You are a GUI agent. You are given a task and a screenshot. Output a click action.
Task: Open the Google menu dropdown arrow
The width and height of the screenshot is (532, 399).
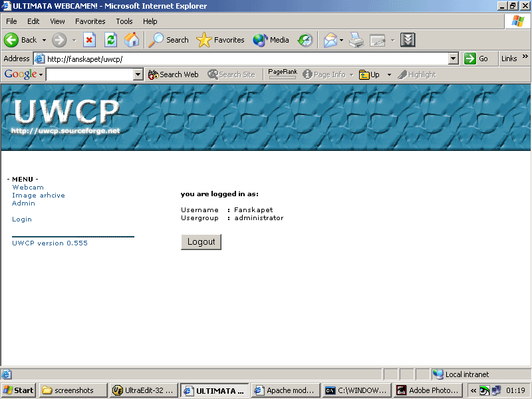click(41, 74)
